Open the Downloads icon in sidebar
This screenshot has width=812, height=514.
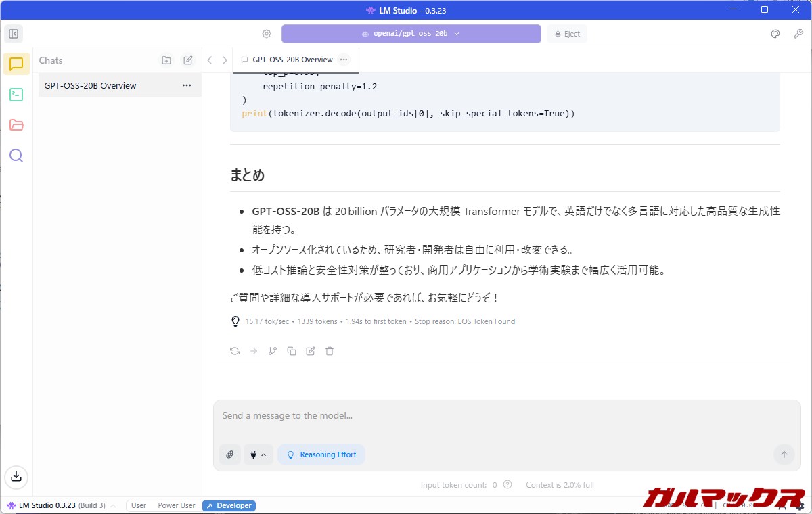(16, 476)
